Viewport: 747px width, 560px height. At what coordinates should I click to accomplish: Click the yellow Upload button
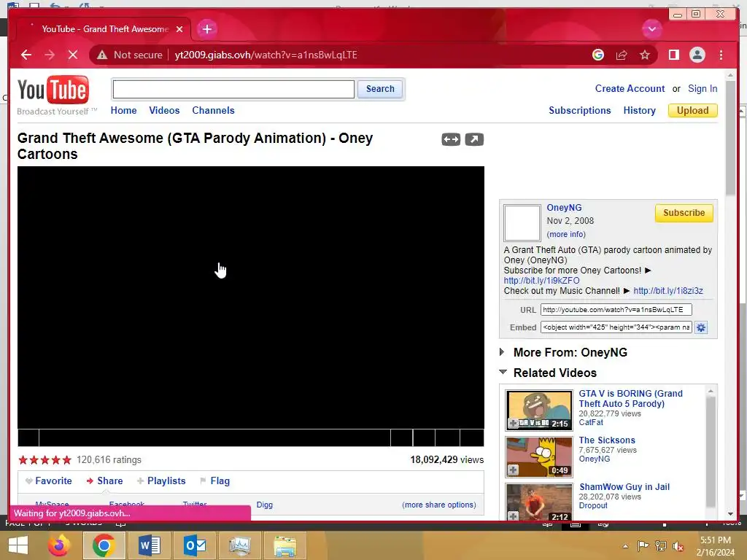(x=693, y=111)
